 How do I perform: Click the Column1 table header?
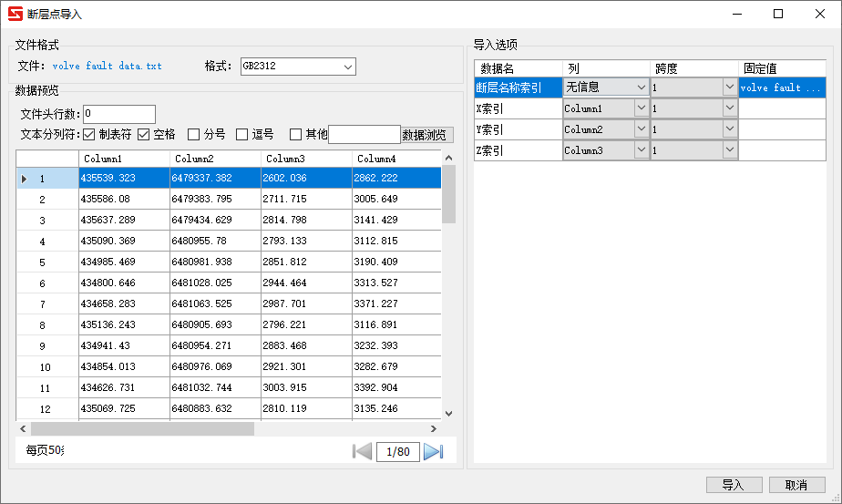click(x=125, y=159)
